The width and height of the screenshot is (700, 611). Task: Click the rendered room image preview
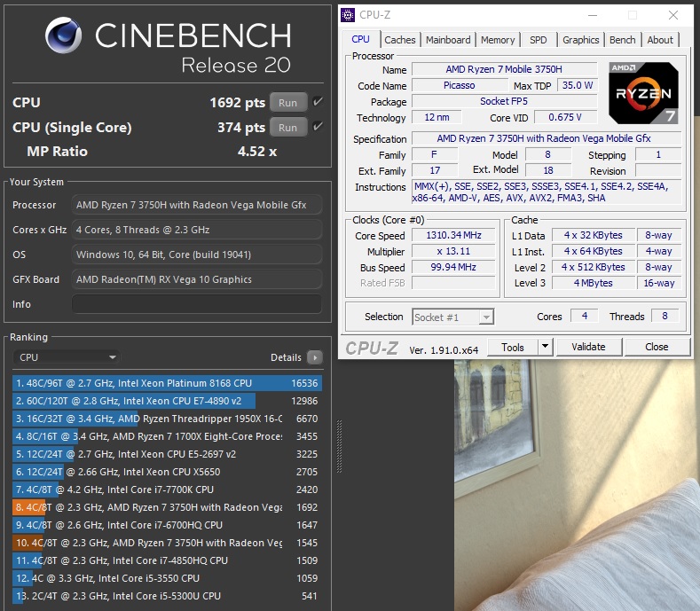point(577,485)
